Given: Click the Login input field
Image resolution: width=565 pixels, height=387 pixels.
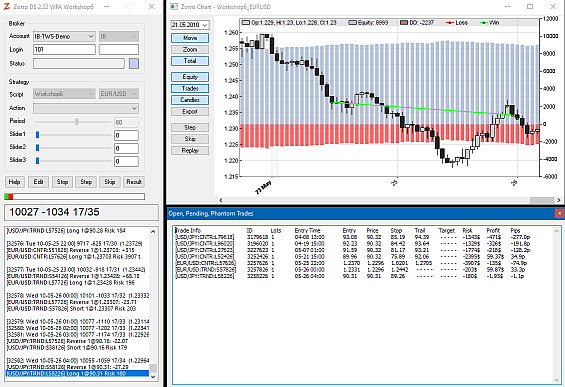Looking at the screenshot, I should [64, 50].
